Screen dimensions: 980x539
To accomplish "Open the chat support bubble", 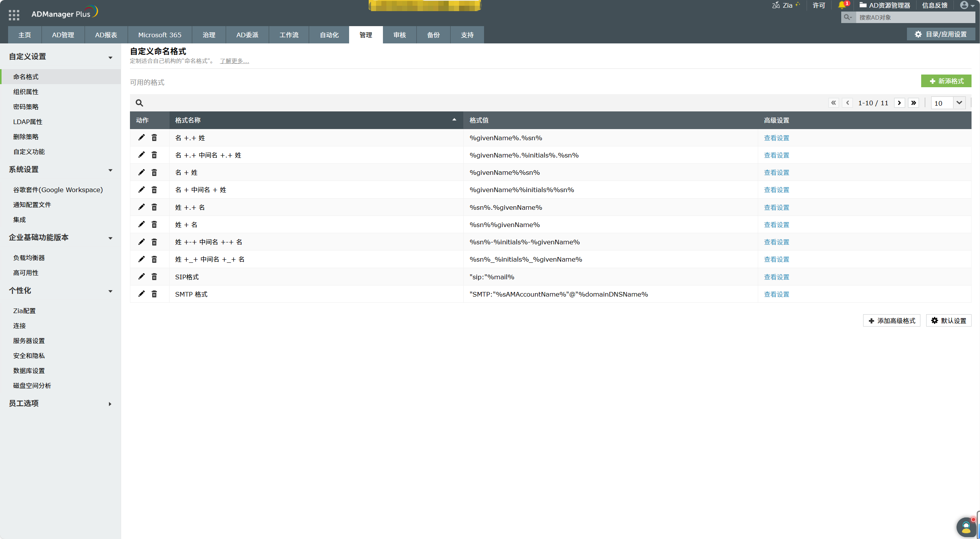I will tap(965, 527).
